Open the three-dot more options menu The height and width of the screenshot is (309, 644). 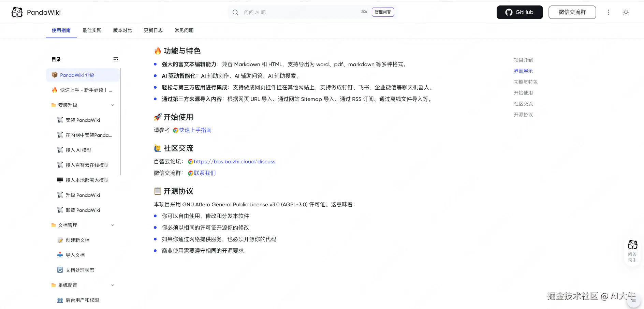(x=608, y=12)
